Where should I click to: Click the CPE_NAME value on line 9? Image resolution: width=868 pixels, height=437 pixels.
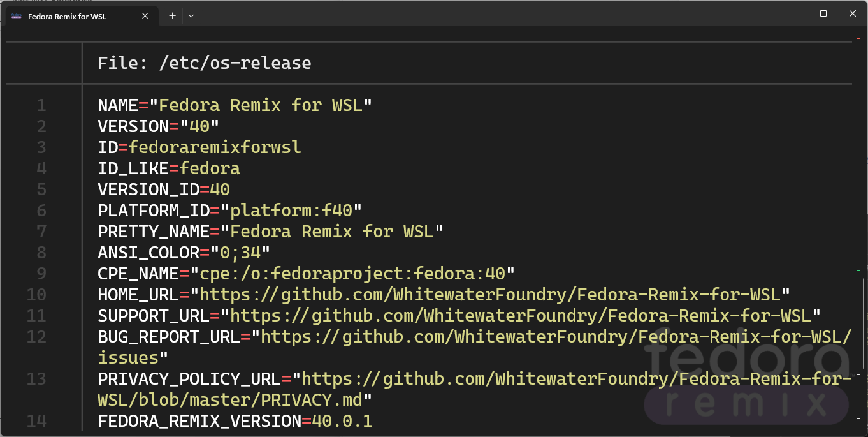tap(357, 273)
